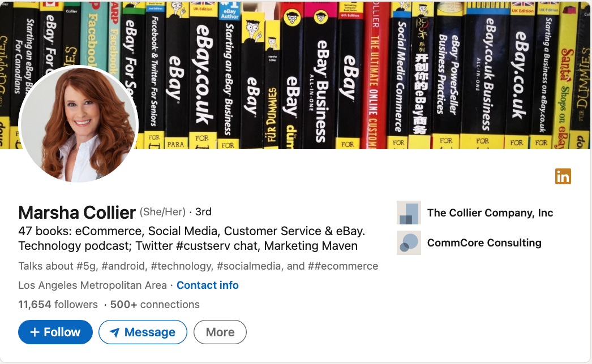The width and height of the screenshot is (592, 364).
Task: Send a Message to Marsha Collier
Action: coord(143,332)
